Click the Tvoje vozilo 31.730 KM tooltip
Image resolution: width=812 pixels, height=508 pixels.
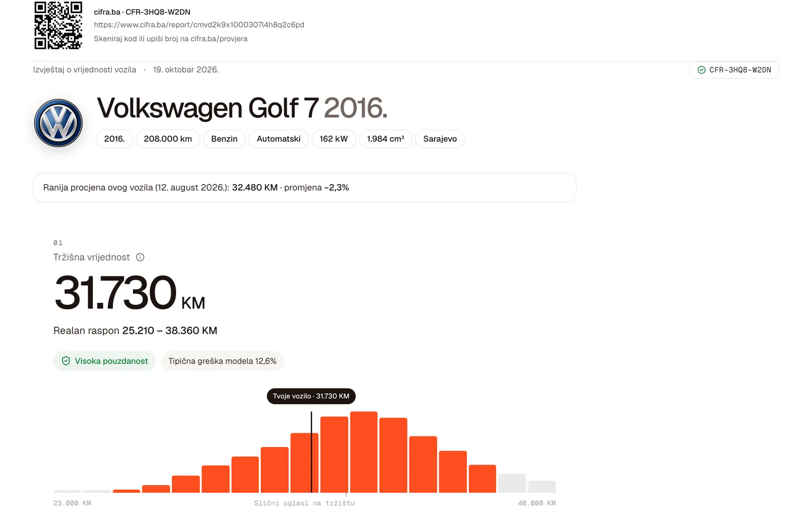311,396
